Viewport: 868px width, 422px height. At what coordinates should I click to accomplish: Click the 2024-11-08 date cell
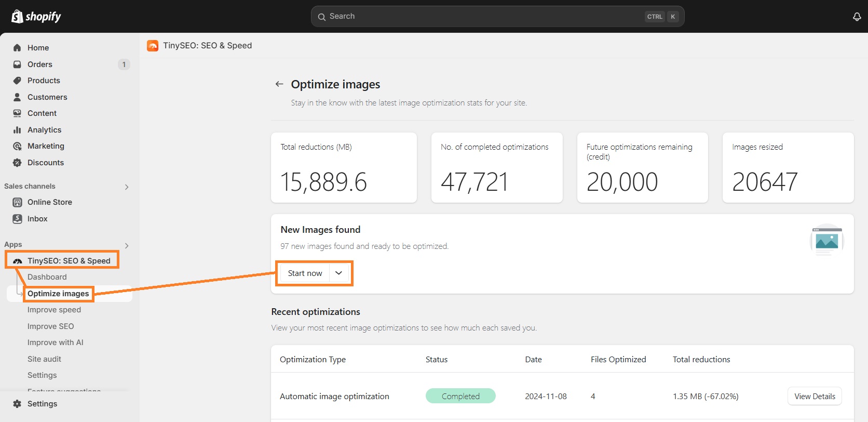point(546,397)
